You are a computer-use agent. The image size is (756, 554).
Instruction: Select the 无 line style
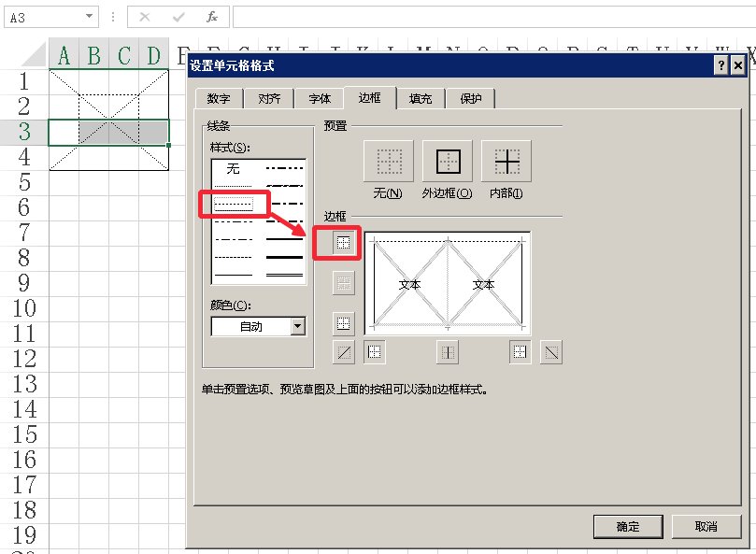pos(234,169)
